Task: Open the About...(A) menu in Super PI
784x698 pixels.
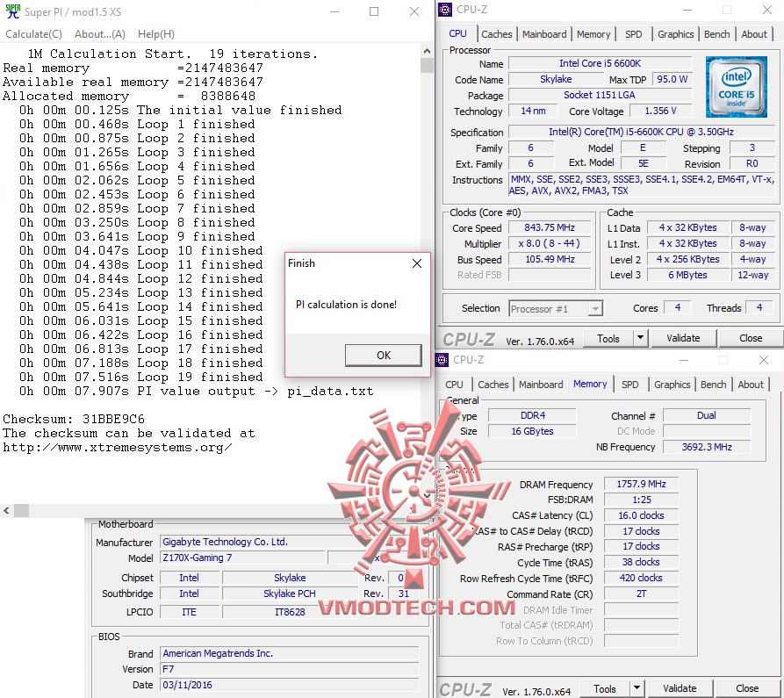Action: pos(99,34)
